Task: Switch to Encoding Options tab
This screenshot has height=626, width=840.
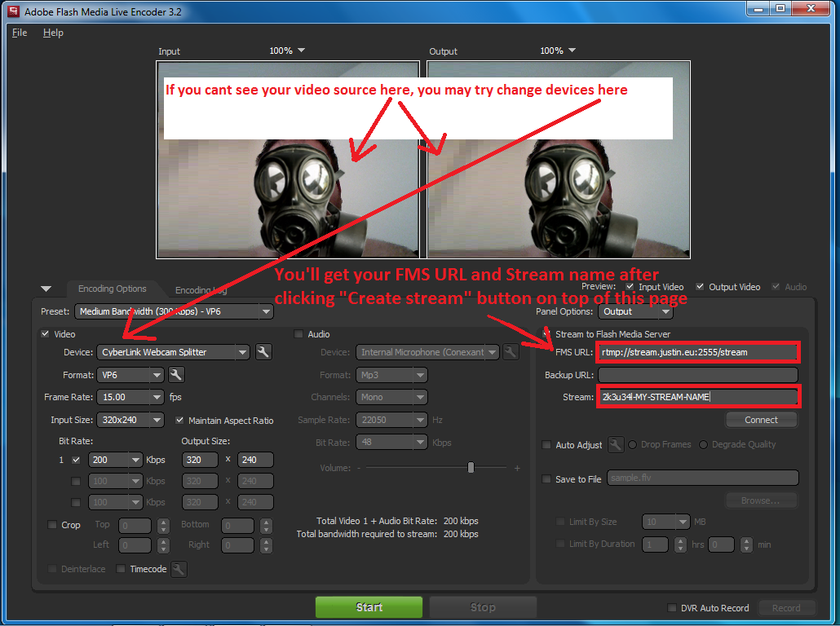Action: click(112, 289)
